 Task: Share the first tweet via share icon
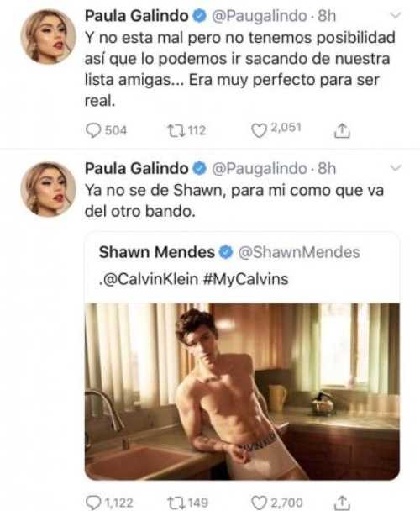pyautogui.click(x=342, y=130)
